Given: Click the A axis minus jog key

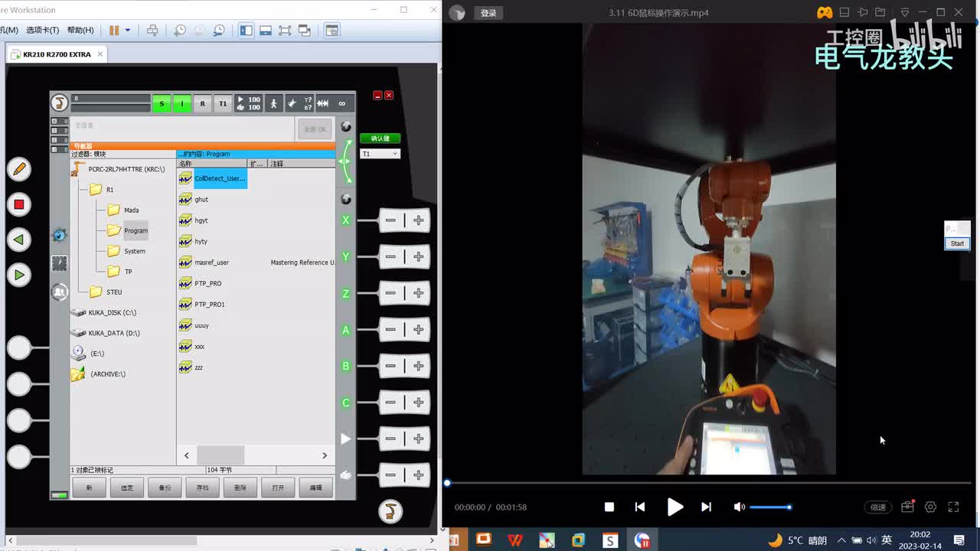Looking at the screenshot, I should click(390, 330).
